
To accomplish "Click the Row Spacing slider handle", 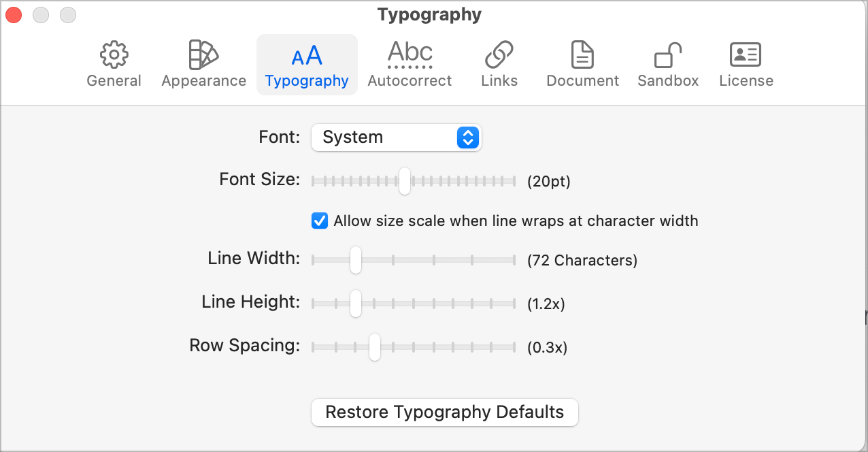I will click(x=374, y=347).
